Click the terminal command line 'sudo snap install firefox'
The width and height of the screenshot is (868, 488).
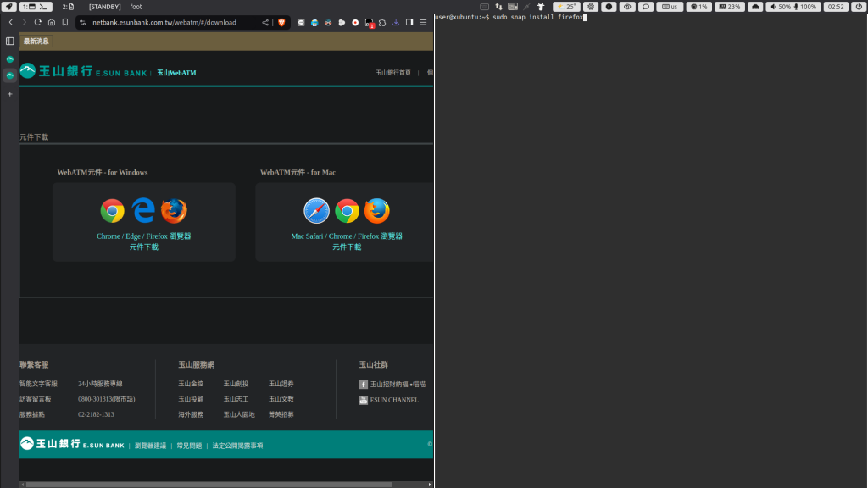tap(537, 17)
